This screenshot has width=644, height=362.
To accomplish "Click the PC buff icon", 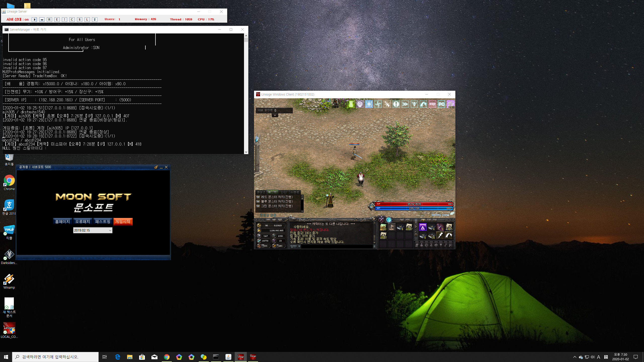I will tap(441, 104).
